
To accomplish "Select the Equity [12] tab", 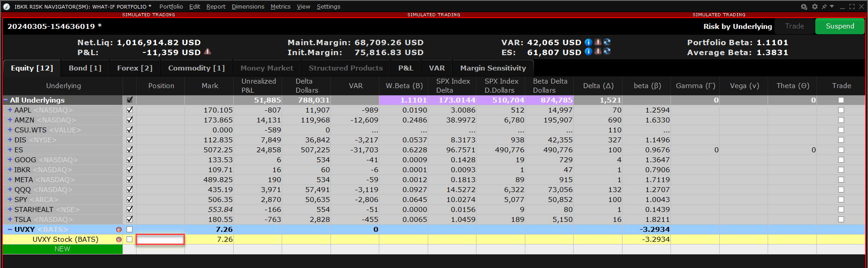I will [x=32, y=68].
